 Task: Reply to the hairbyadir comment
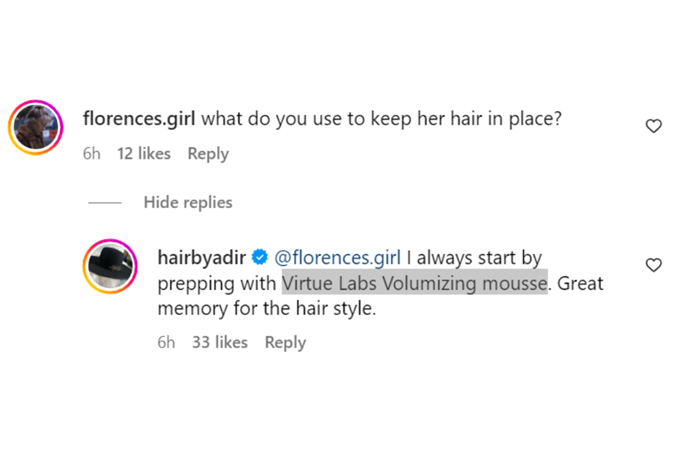(x=285, y=342)
